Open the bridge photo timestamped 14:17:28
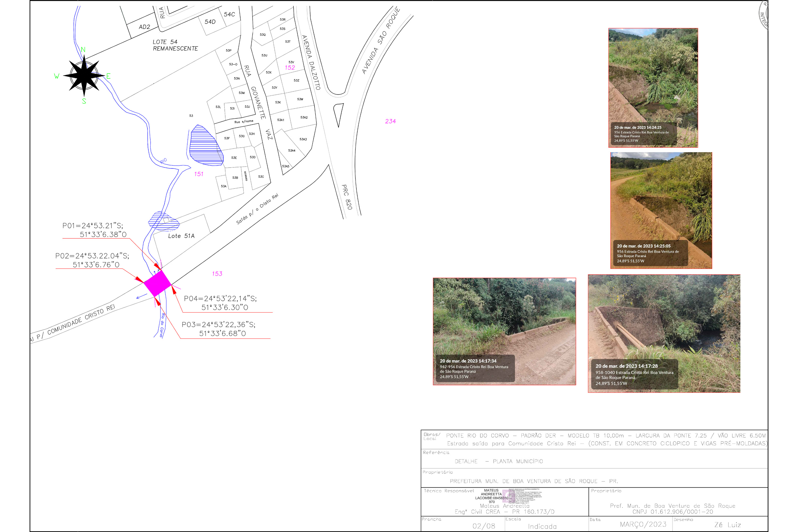Viewport: 798px width, 532px height. 664,333
